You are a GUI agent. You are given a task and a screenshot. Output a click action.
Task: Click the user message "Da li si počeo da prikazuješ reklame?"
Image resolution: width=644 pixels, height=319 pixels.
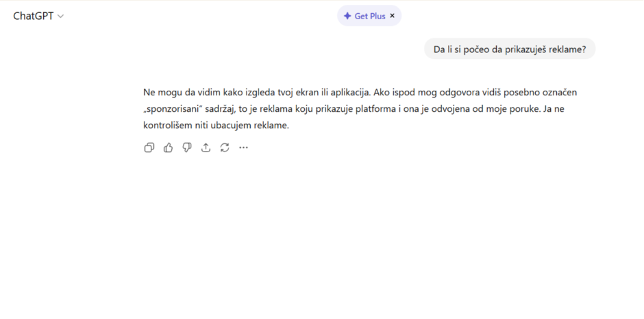(x=510, y=49)
